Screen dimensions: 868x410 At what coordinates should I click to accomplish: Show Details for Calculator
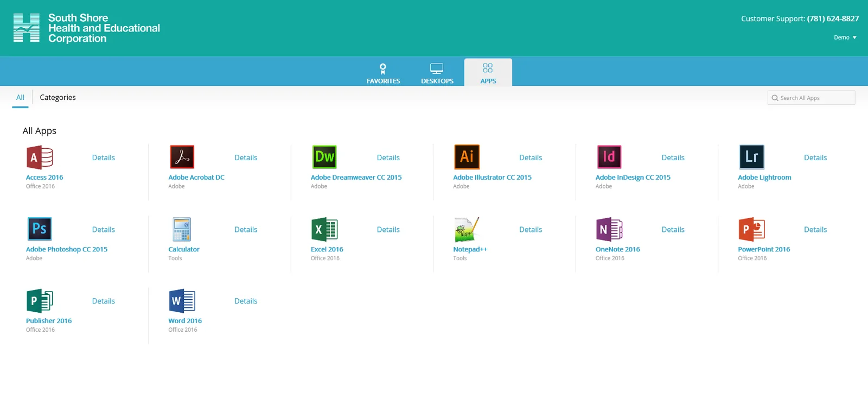(x=246, y=230)
